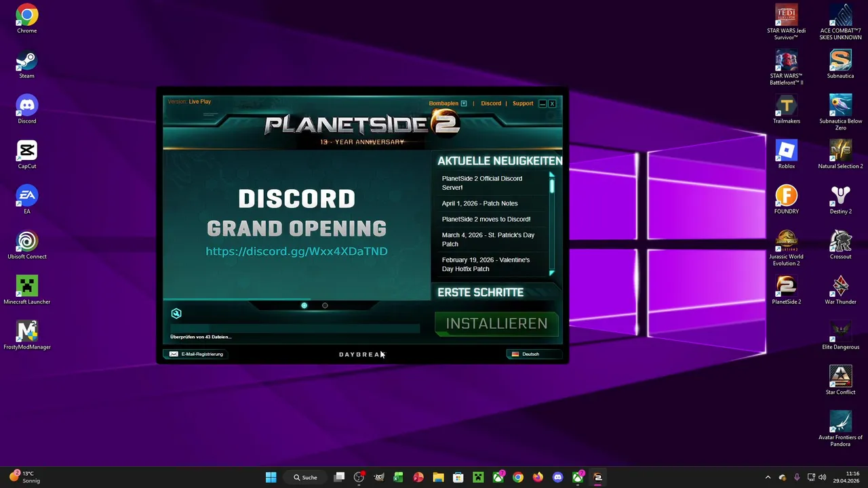
Task: Select PlanetSide 2 desktop shortcut
Action: [x=787, y=290]
